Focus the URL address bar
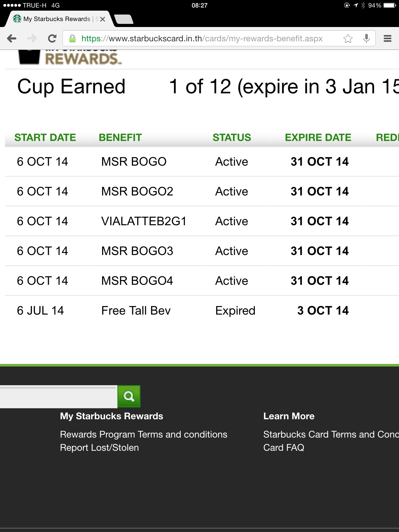This screenshot has width=399, height=532. click(202, 39)
